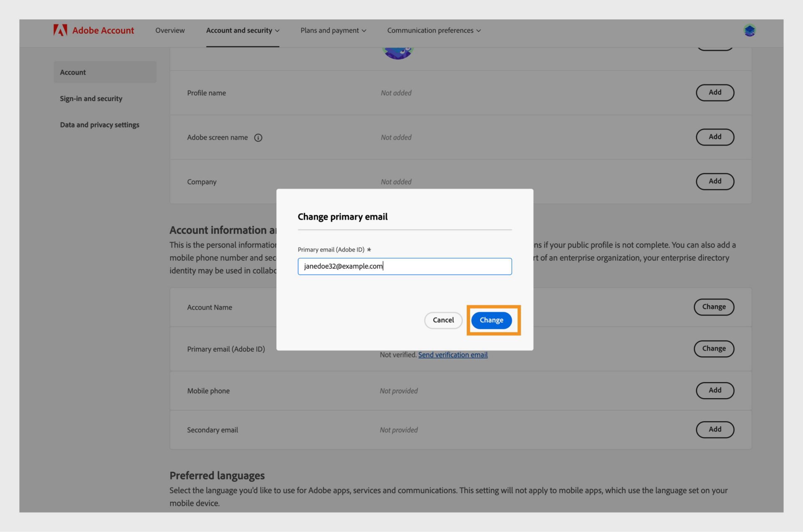This screenshot has width=803, height=532.
Task: Select the Overview menu item
Action: (x=170, y=30)
